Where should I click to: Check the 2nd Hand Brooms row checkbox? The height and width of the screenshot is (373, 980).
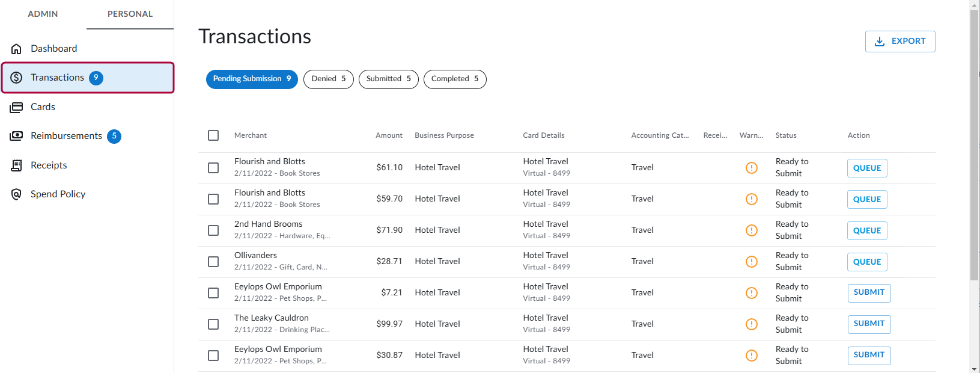[x=213, y=230]
